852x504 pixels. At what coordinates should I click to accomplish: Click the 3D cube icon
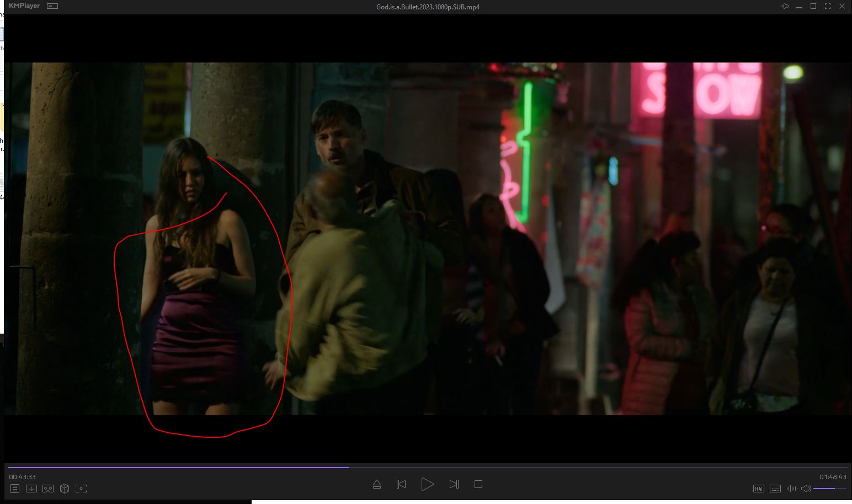65,489
